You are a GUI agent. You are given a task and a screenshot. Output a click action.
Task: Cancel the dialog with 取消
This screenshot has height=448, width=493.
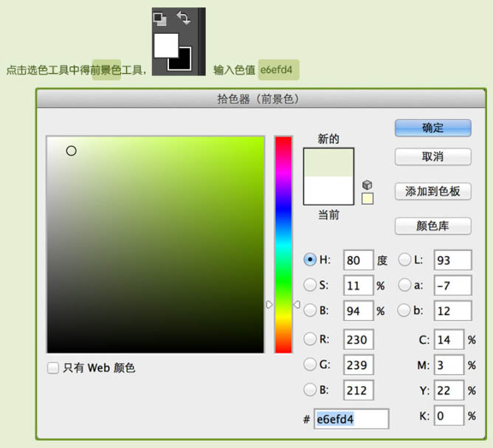(x=433, y=156)
